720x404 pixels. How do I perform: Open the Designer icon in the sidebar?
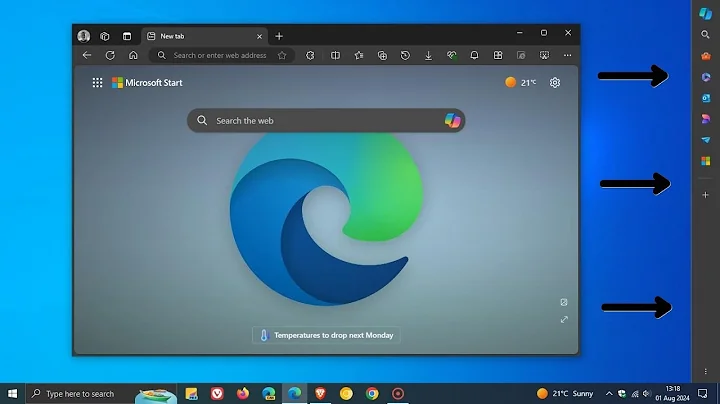pos(706,119)
